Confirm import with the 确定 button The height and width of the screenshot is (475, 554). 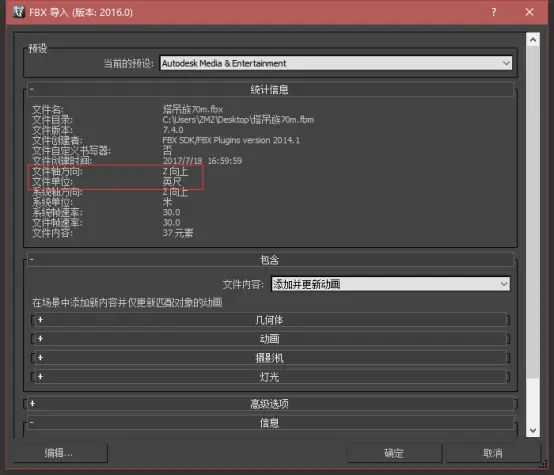click(394, 453)
